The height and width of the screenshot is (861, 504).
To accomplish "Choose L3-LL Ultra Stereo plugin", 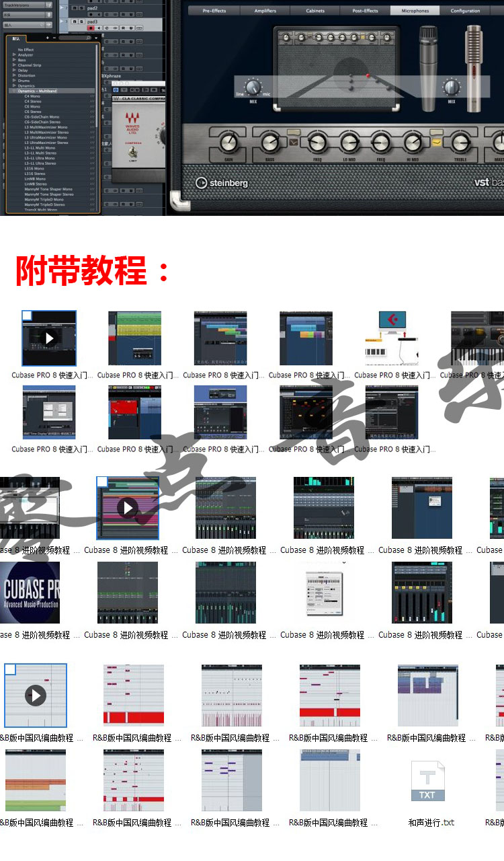I will click(40, 163).
